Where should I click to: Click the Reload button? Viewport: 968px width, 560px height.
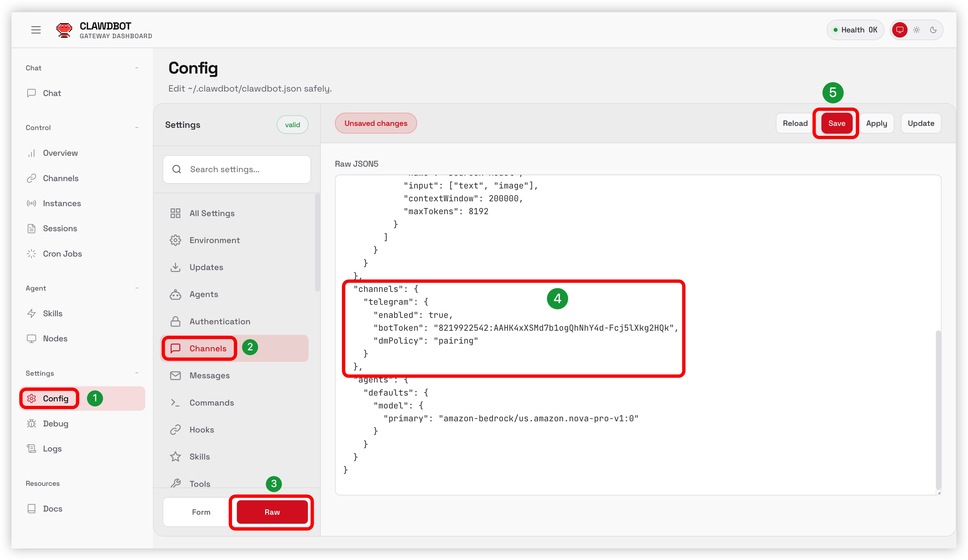795,123
